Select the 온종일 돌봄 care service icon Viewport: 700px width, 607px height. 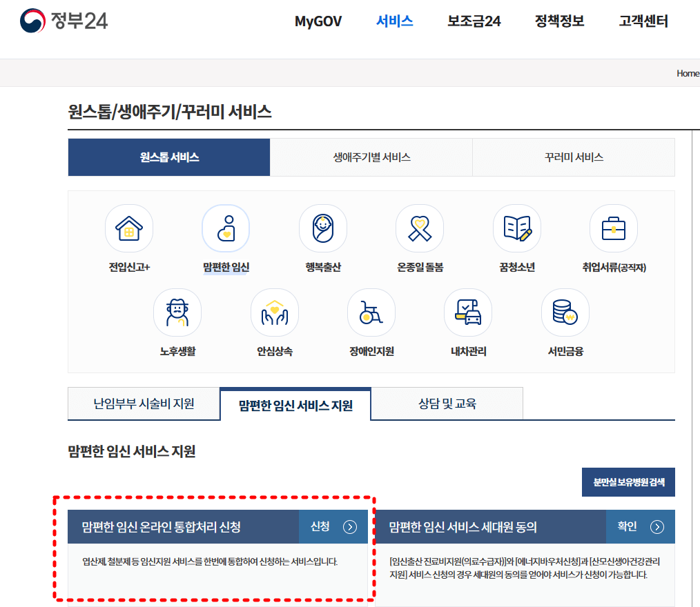pos(420,228)
